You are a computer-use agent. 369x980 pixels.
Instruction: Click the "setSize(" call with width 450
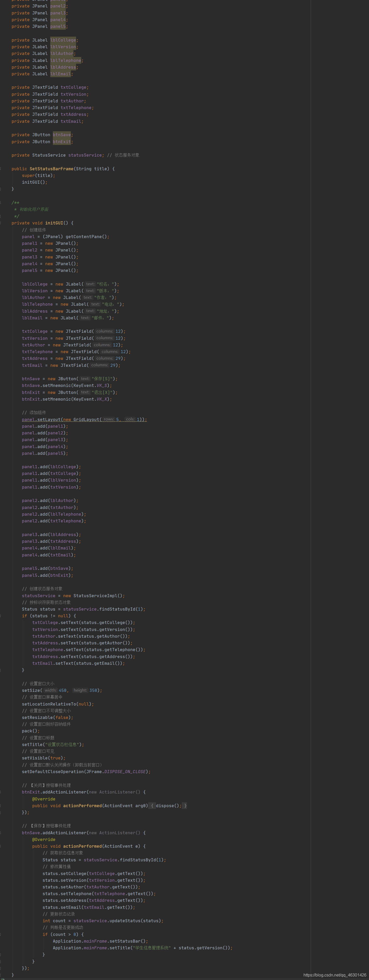click(x=62, y=690)
